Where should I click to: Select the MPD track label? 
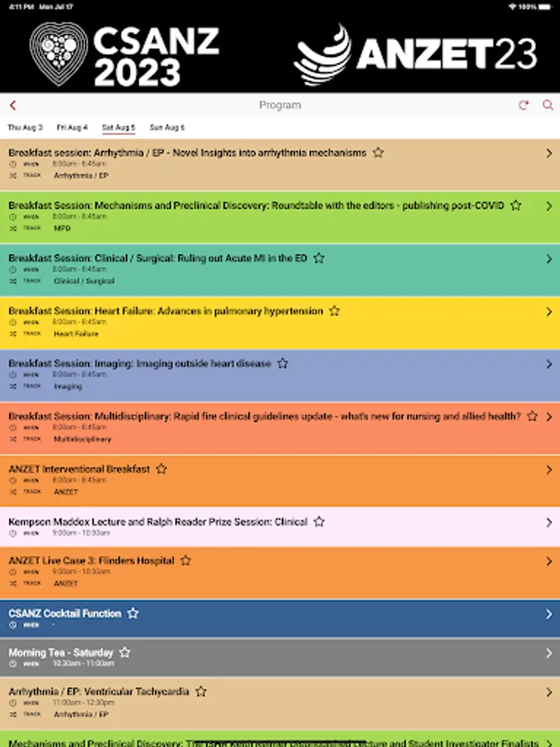point(62,228)
